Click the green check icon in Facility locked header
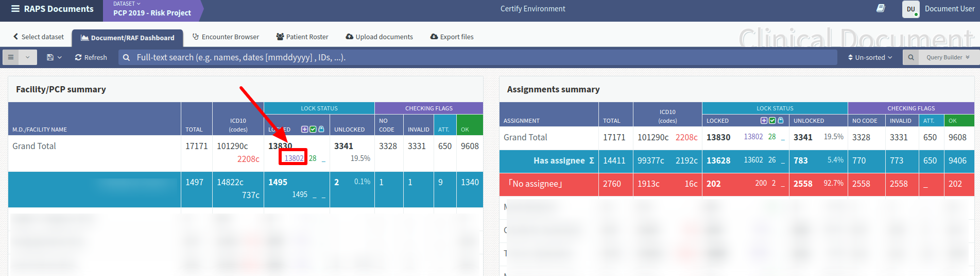Viewport: 980px width, 276px height. 313,129
